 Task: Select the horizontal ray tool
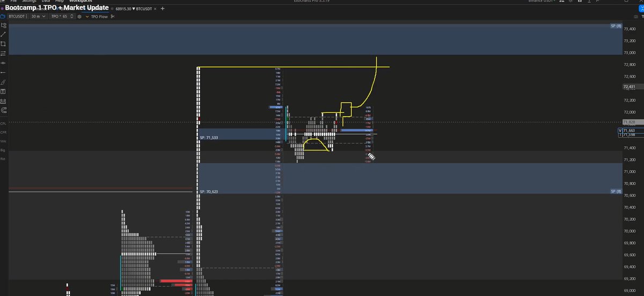click(x=3, y=72)
